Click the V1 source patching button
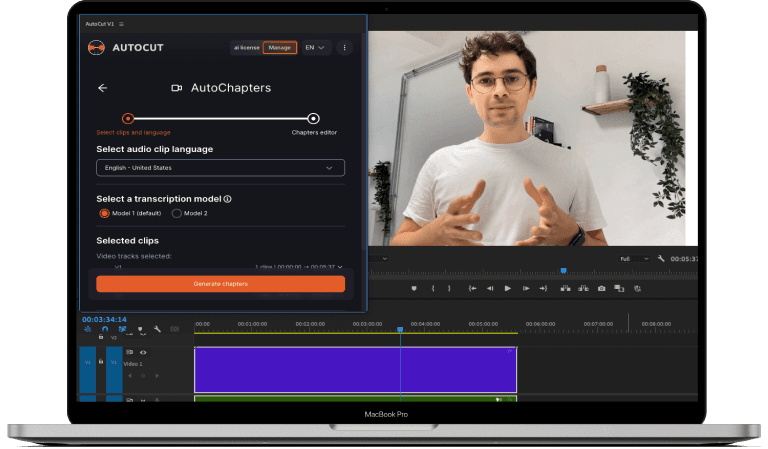The height and width of the screenshot is (449, 768). click(88, 370)
